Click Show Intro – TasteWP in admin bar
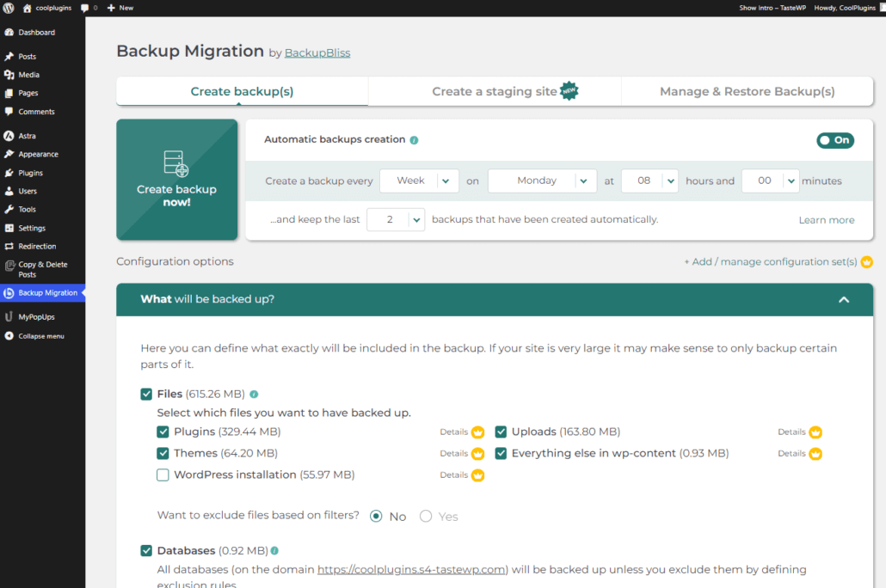The height and width of the screenshot is (588, 886). coord(772,8)
